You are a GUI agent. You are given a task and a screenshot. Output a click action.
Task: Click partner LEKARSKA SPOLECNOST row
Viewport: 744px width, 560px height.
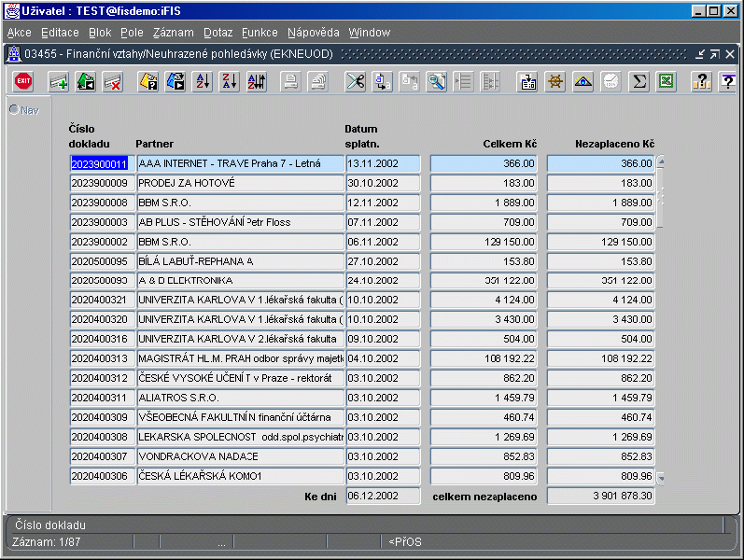[240, 437]
